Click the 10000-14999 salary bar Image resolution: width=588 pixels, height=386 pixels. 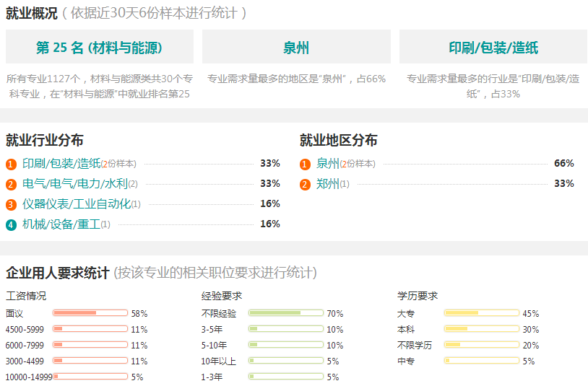click(90, 377)
